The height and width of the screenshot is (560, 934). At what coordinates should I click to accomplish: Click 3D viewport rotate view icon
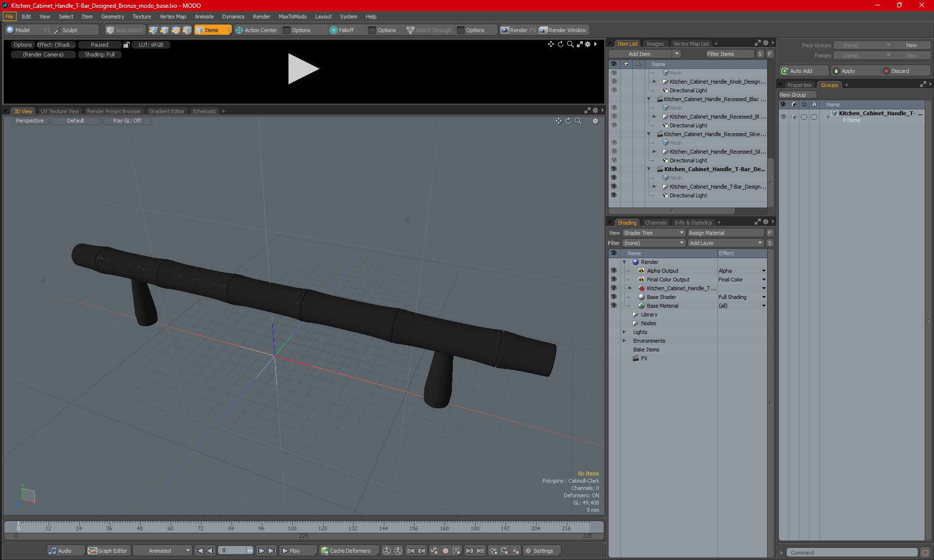click(568, 121)
